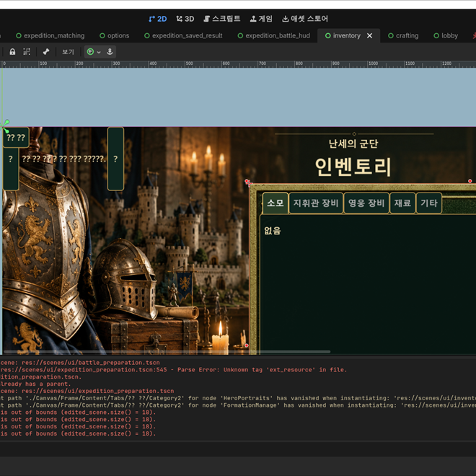
Task: Close the inventory scene tab
Action: [369, 36]
